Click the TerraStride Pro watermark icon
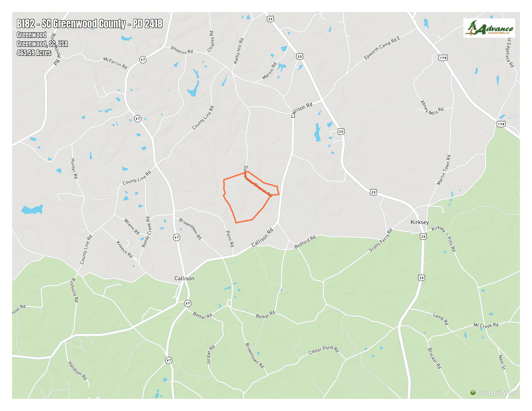Viewport: 532px width, 411px height. [x=473, y=392]
